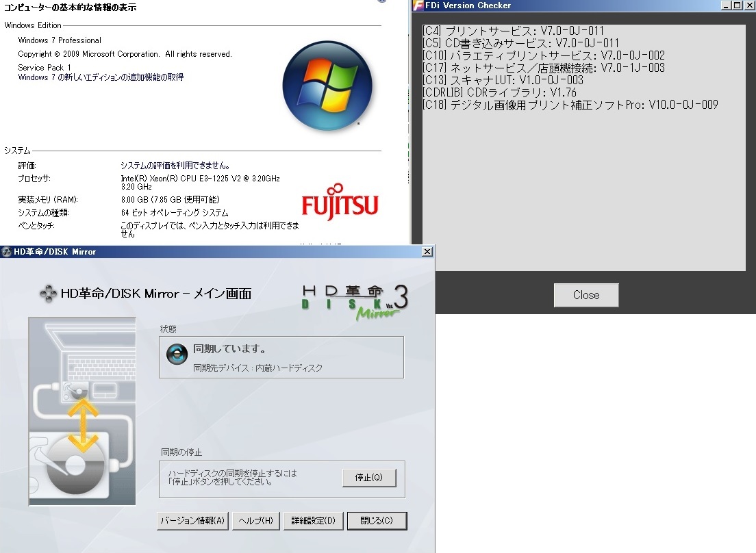Screen dimensions: 756x553
Task: Close FDi Version Checker with title bar X
Action: [748, 5]
